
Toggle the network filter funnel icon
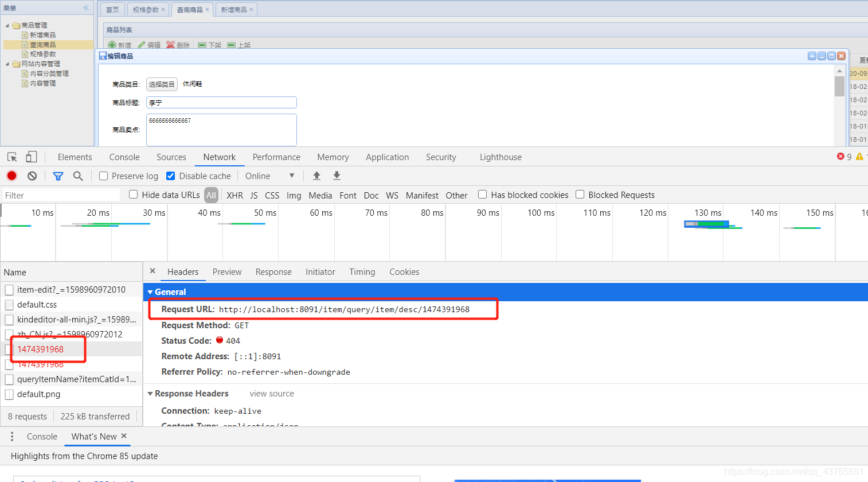click(58, 176)
